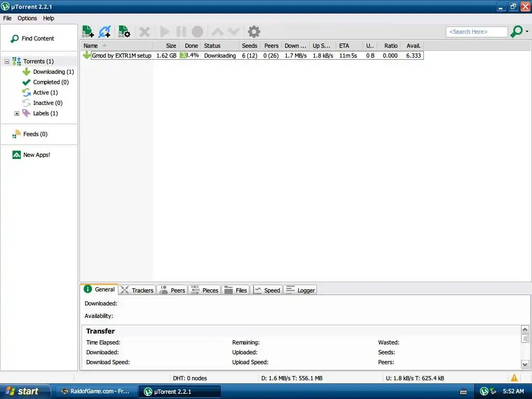
Task: Click the Move Up Queue arrow
Action: coord(218,32)
